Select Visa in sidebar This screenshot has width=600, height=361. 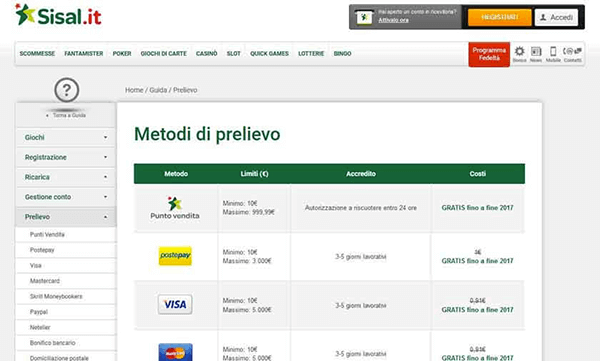[x=36, y=265]
